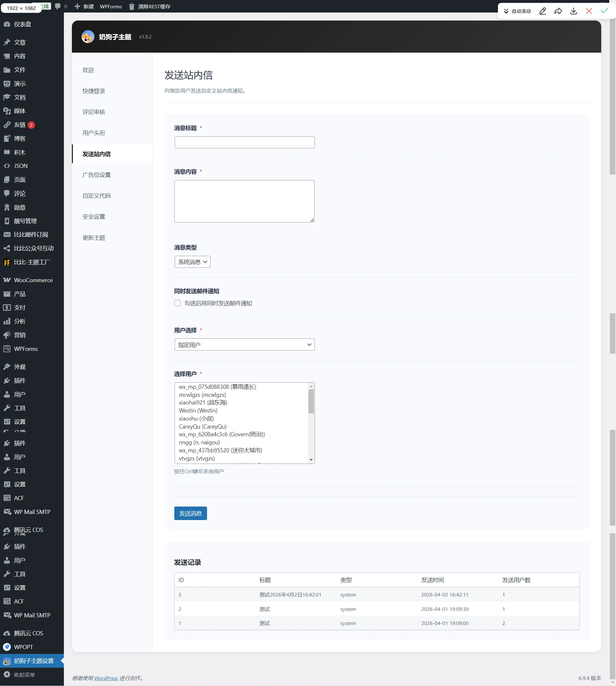
Task: Click the download icon in capture toolbar
Action: coord(573,11)
